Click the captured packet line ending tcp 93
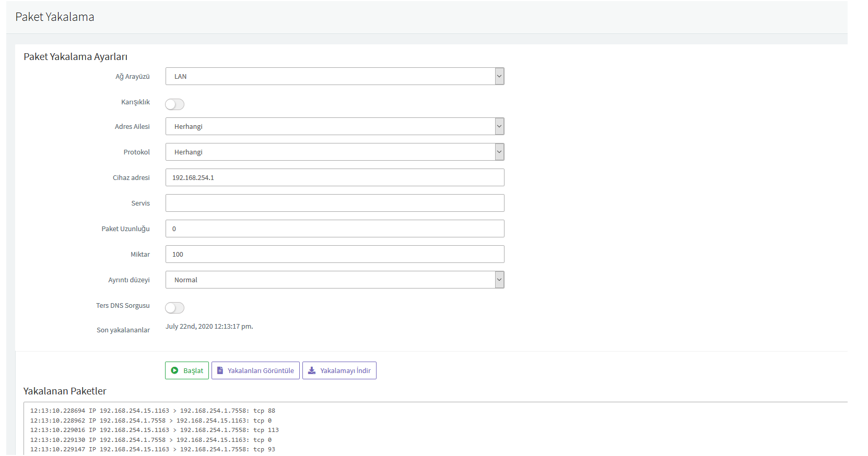Viewport: 868px width, 456px height. point(153,449)
